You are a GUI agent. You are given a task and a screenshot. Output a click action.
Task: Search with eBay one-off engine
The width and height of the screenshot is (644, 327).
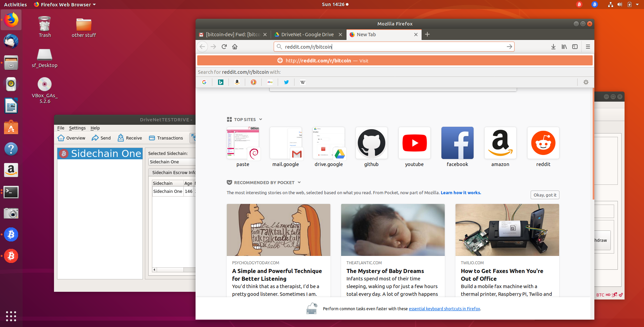coord(270,82)
